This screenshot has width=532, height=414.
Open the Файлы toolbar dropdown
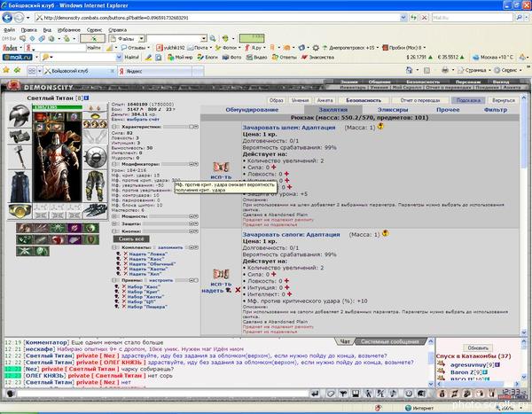[142, 38]
